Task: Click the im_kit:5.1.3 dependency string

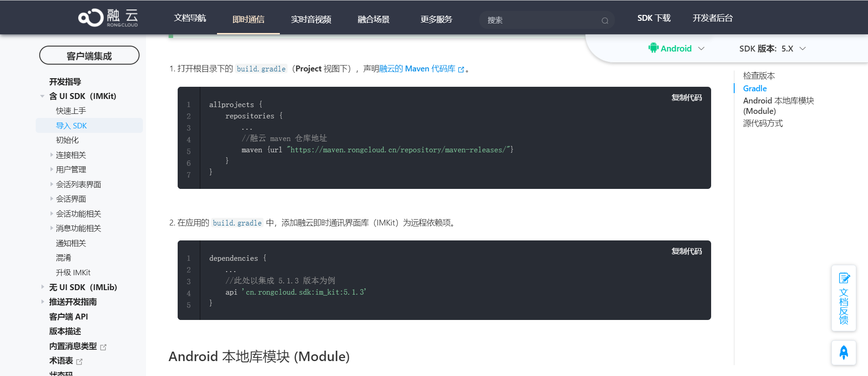Action: point(304,292)
